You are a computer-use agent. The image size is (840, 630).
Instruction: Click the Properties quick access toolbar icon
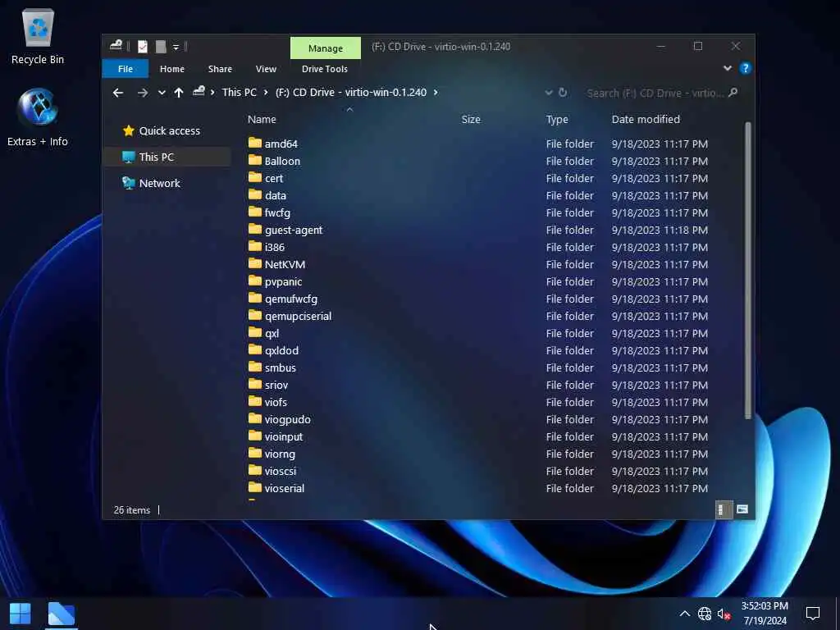[143, 47]
